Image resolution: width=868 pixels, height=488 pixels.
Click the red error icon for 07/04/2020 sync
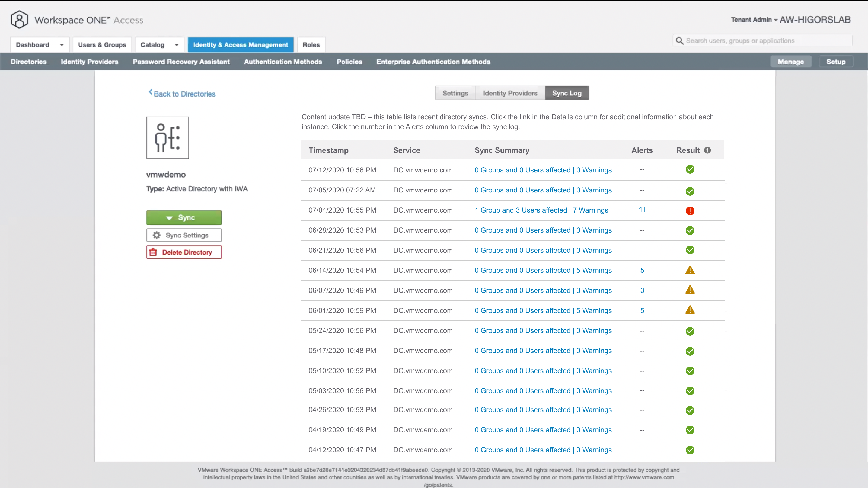tap(690, 211)
